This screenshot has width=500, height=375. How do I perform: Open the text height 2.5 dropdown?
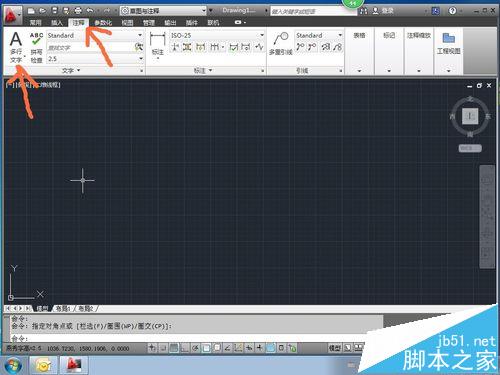pos(95,59)
